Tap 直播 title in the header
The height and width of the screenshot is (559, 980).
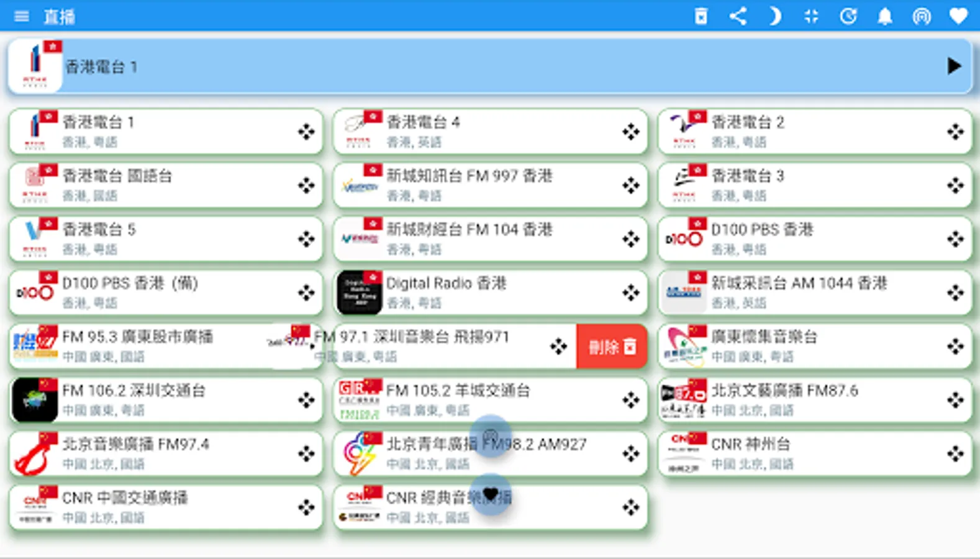tap(59, 17)
